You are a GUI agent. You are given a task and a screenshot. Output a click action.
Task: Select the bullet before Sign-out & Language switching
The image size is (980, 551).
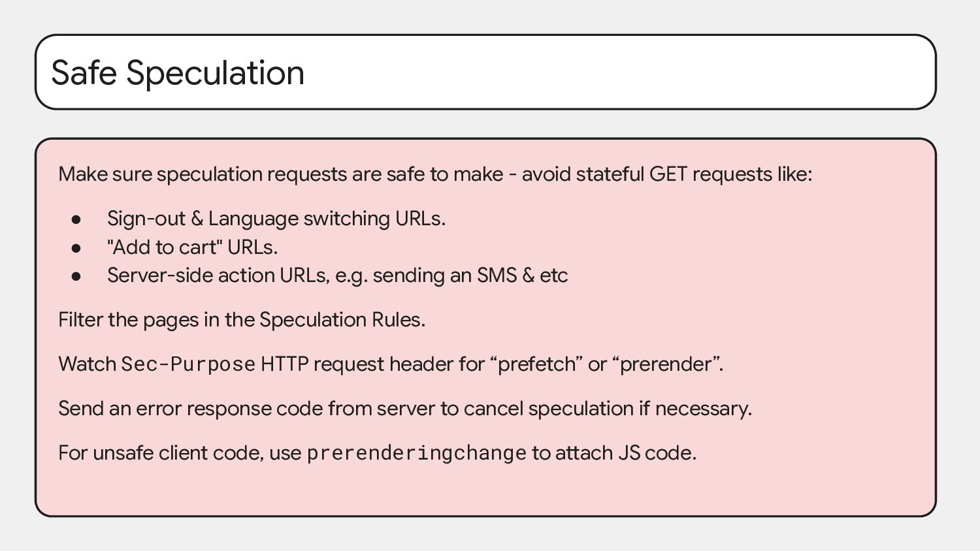coord(76,219)
